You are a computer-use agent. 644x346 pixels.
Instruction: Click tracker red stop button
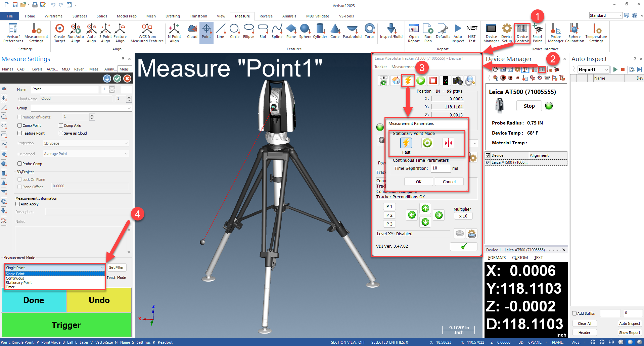pos(433,81)
